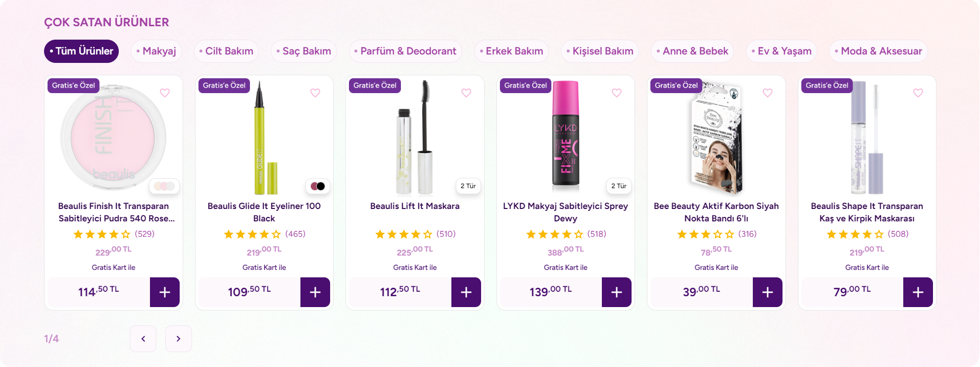The height and width of the screenshot is (367, 980).
Task: Add Beaulis Finish It powder to cart
Action: point(164,292)
